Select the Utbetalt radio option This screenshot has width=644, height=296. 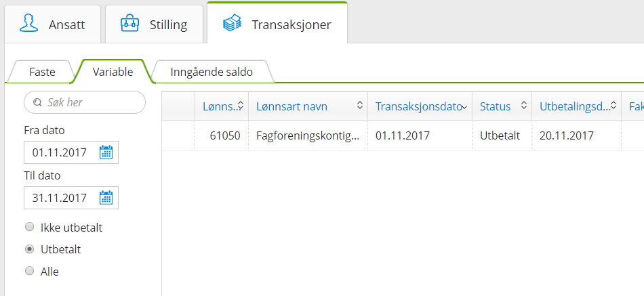pyautogui.click(x=29, y=249)
